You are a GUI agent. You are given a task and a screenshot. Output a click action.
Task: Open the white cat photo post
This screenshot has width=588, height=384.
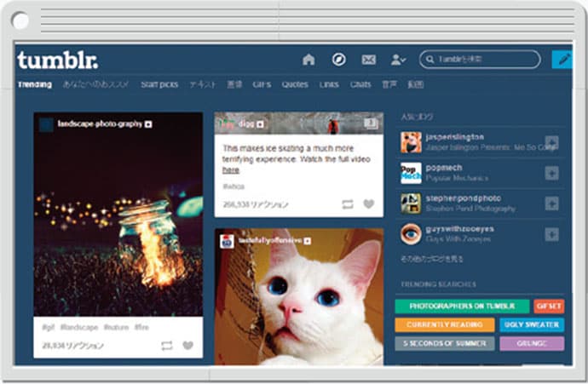[299, 296]
